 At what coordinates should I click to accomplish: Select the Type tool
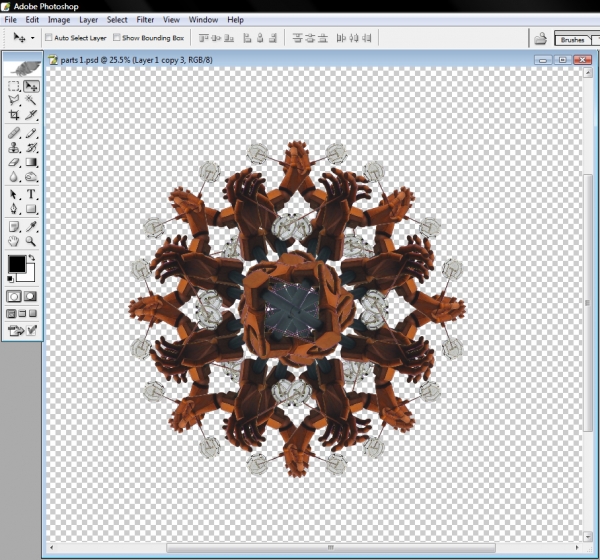pyautogui.click(x=31, y=194)
